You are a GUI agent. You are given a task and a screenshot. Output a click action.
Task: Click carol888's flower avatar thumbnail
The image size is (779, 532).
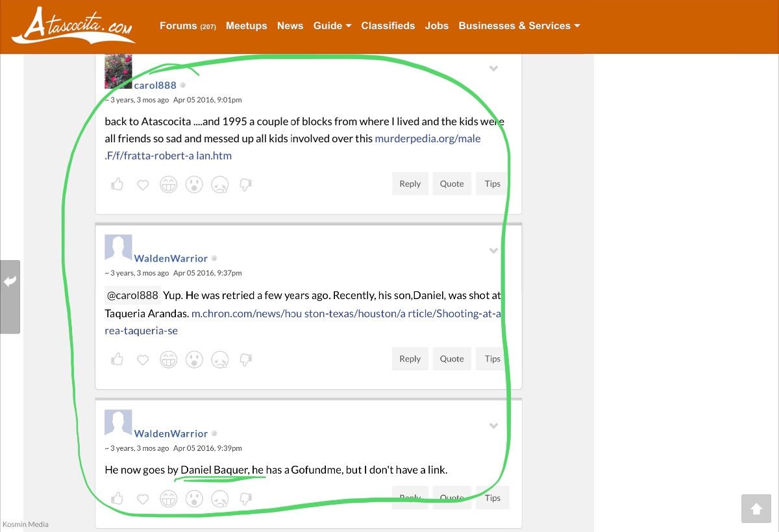(118, 72)
